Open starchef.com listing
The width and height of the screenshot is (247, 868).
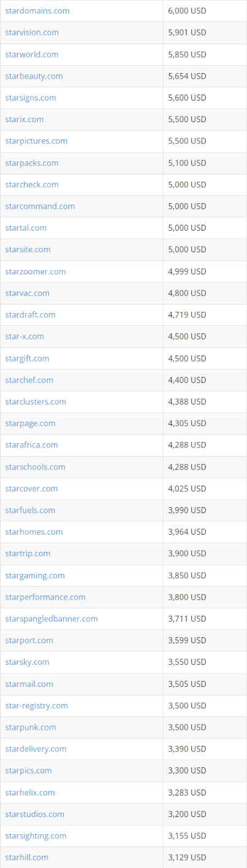[29, 380]
